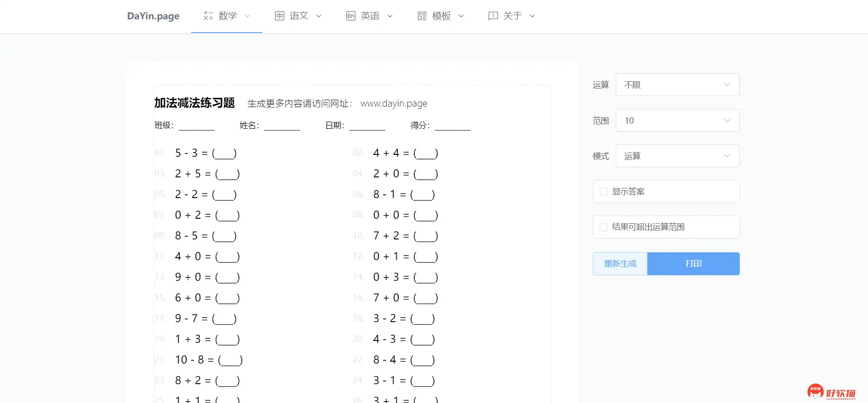The width and height of the screenshot is (868, 403).
Task: Expand the chevron next to 语文
Action: [318, 16]
